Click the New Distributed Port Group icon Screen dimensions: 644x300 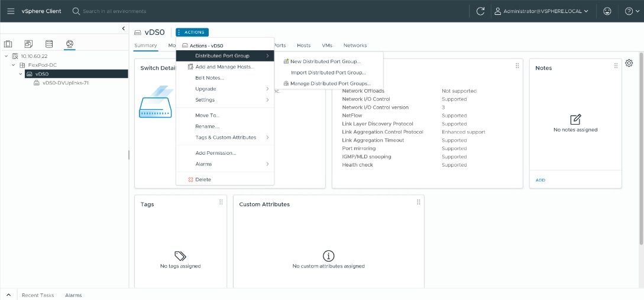(x=286, y=61)
